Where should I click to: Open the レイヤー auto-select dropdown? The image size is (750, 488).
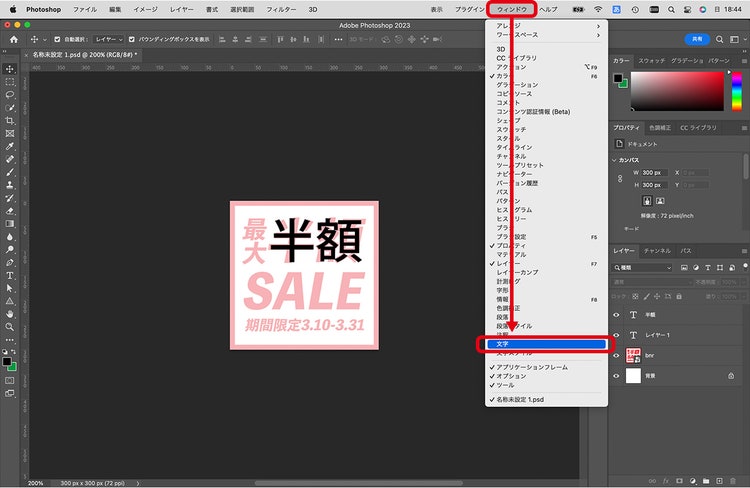[109, 39]
